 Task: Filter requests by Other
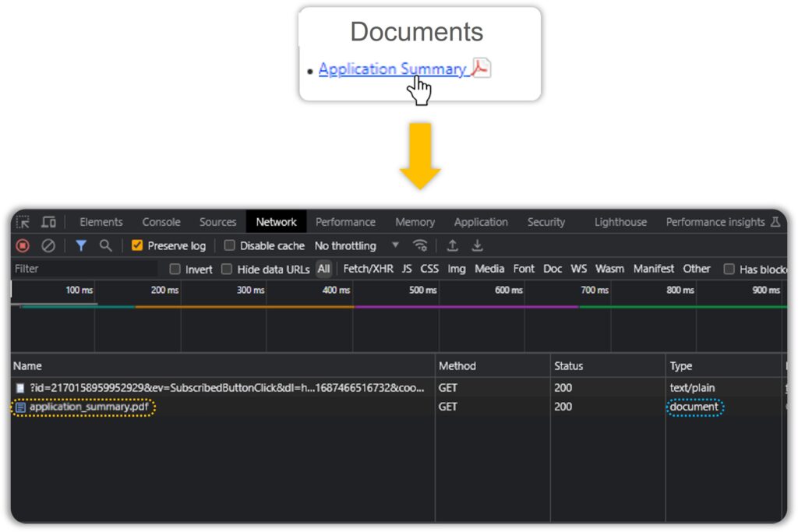click(697, 269)
